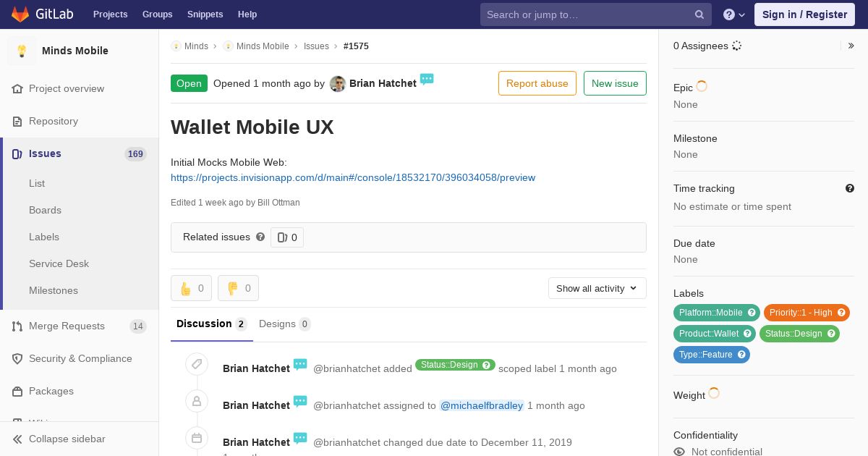
Task: Open the Help question mark menu
Action: (734, 14)
